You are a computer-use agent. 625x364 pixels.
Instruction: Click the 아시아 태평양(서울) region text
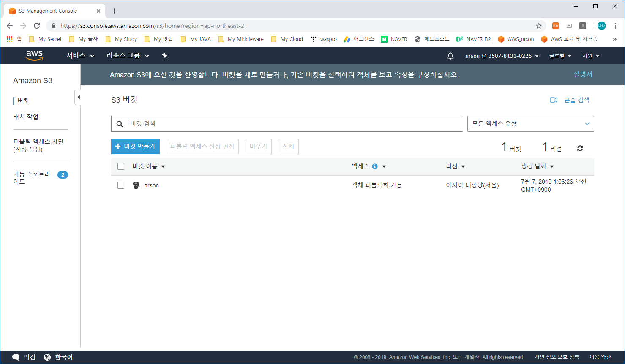[472, 185]
